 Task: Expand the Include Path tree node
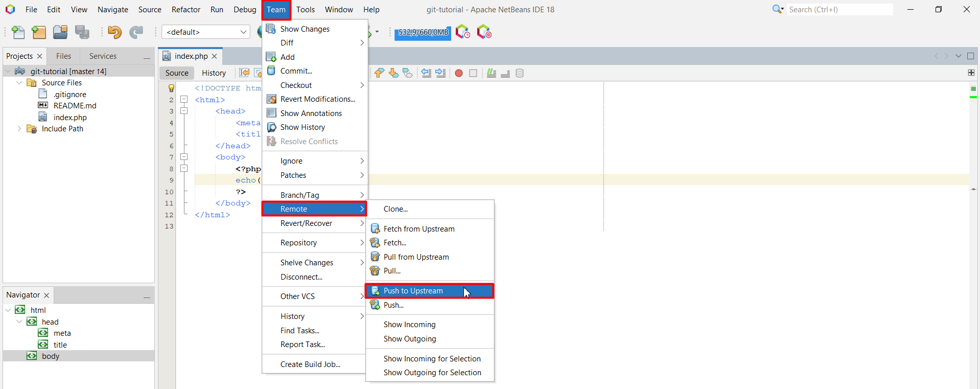(19, 129)
